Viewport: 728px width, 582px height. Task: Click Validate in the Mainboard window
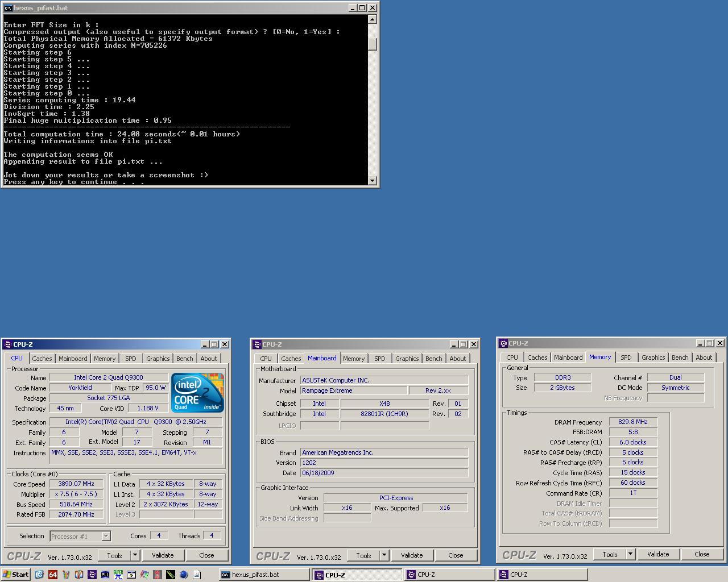click(x=412, y=555)
